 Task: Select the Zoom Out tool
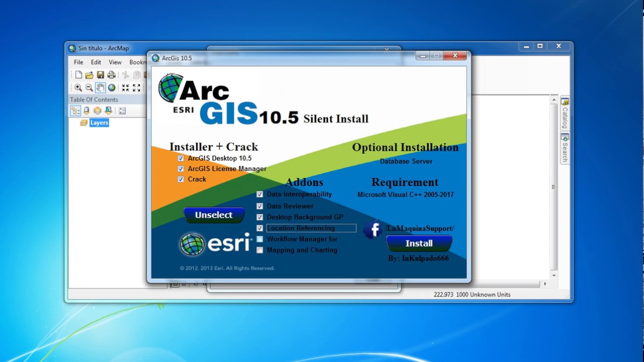[x=89, y=87]
